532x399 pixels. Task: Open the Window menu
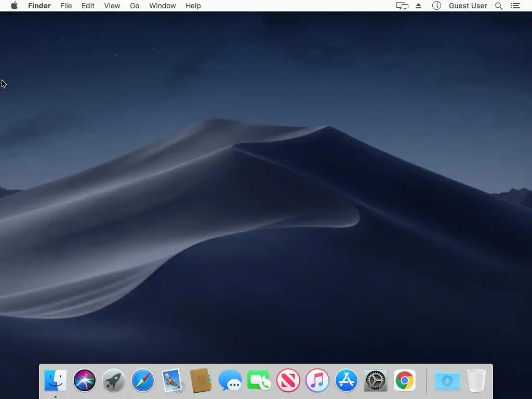163,6
